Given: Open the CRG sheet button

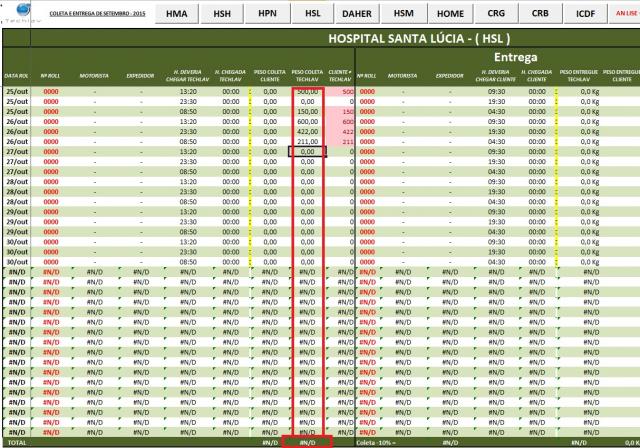Looking at the screenshot, I should [496, 13].
